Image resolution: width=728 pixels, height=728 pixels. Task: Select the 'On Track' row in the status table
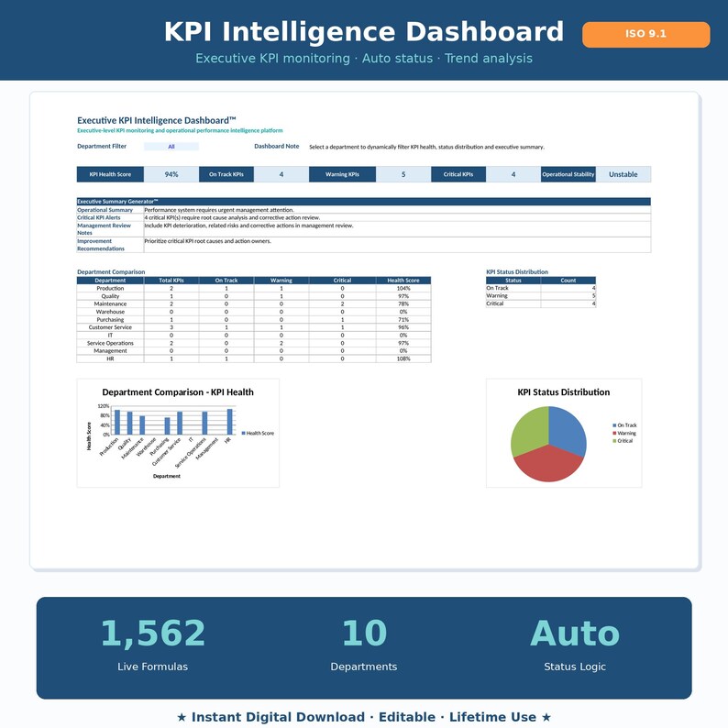pos(541,288)
